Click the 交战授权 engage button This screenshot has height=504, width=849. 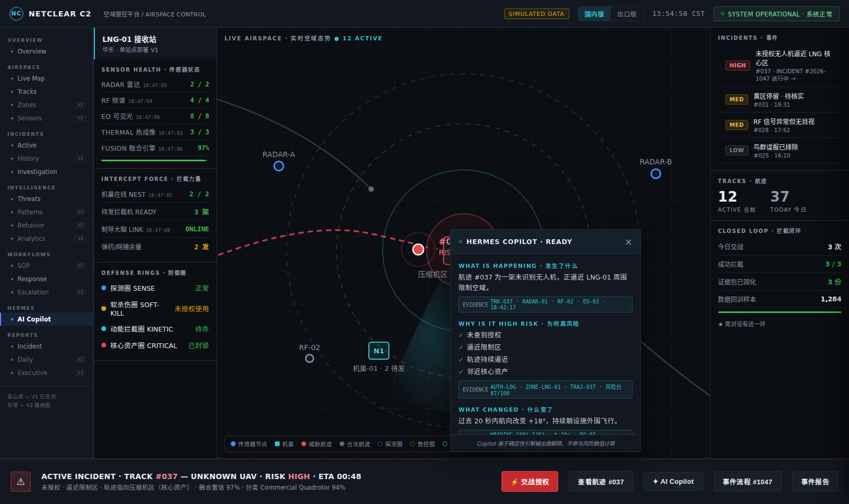(530, 482)
